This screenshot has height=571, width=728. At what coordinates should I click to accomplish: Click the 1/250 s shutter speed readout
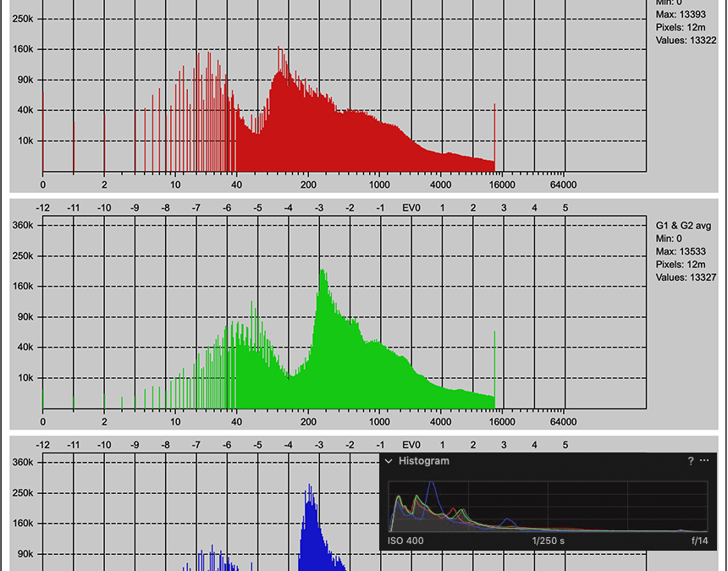549,541
